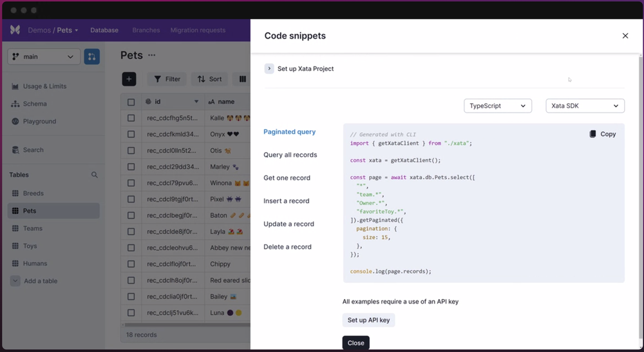Click the Set up API key button
The height and width of the screenshot is (352, 644).
(368, 320)
